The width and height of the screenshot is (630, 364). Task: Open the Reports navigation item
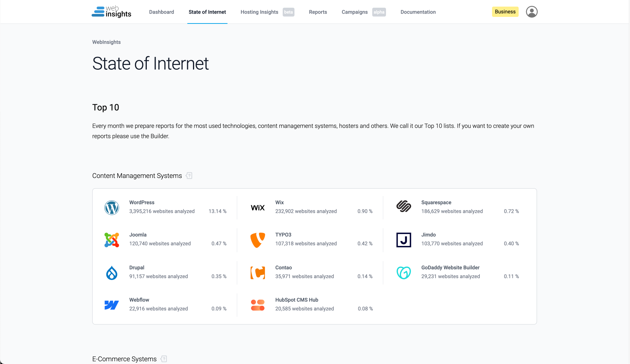pyautogui.click(x=318, y=12)
